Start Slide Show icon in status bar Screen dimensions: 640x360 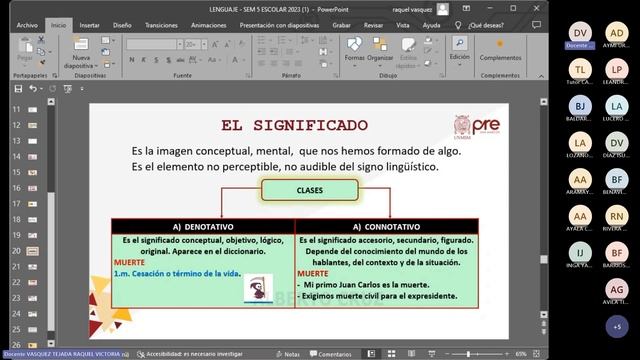(431, 354)
